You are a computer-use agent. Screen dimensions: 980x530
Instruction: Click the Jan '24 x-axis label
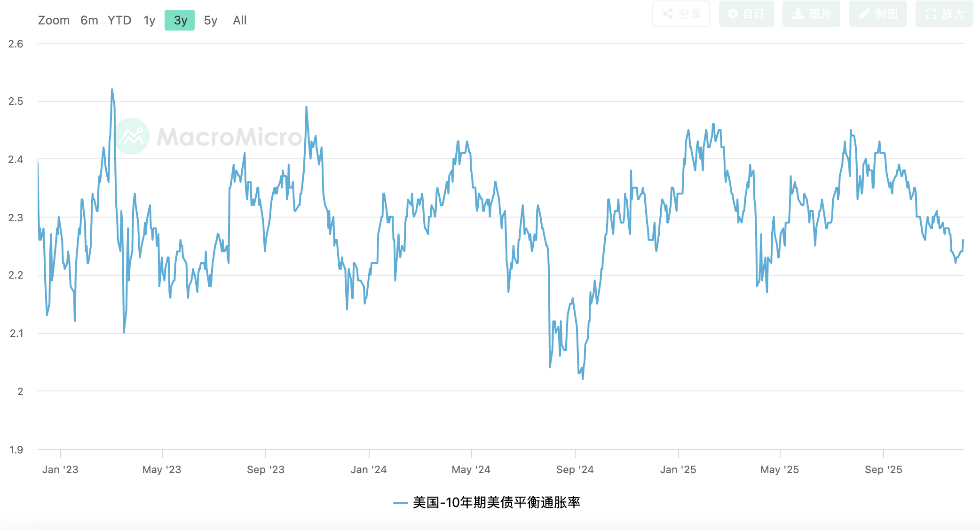tap(369, 469)
